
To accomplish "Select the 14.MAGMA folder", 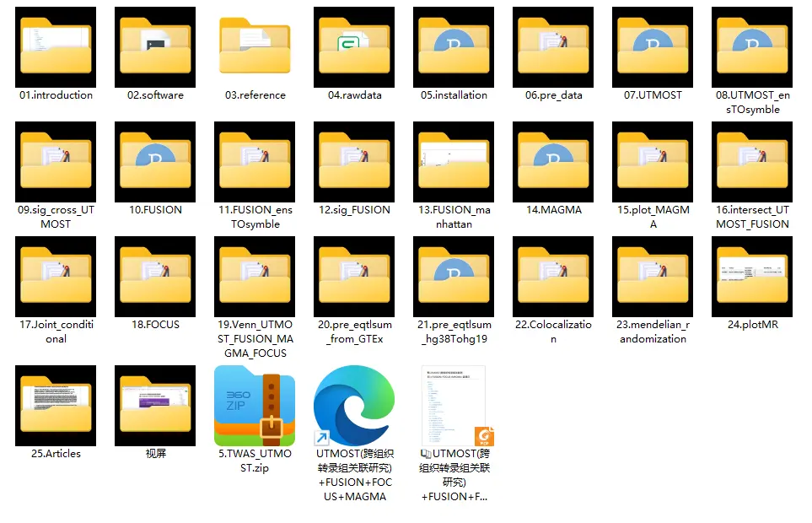I will [x=553, y=162].
